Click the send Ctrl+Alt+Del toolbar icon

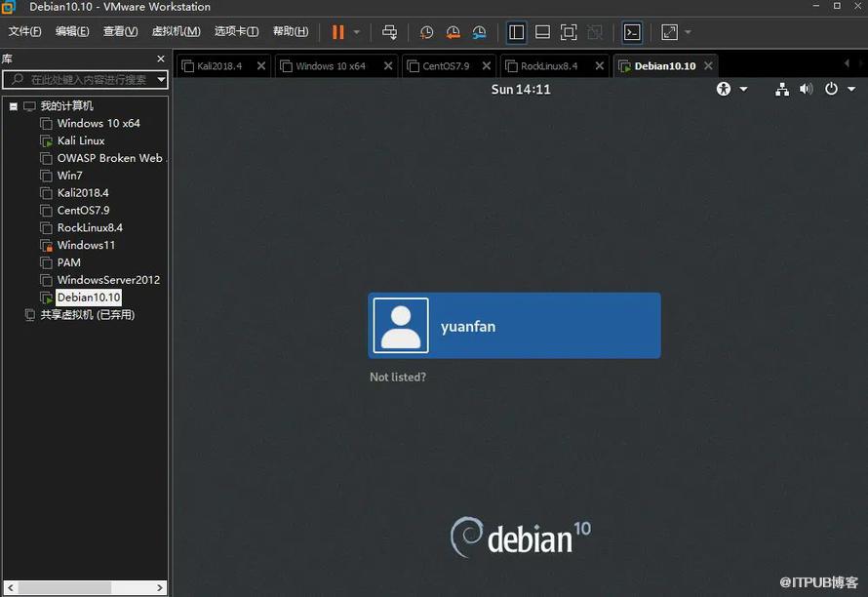[390, 32]
